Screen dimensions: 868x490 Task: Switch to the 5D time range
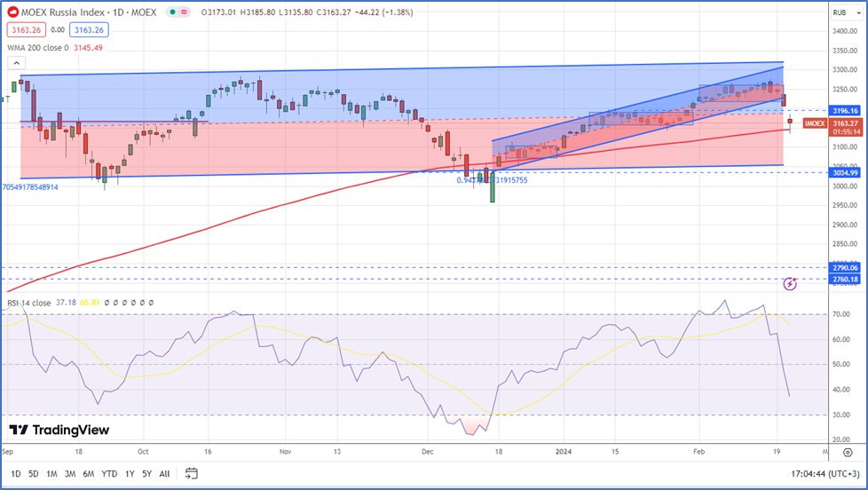coord(33,474)
